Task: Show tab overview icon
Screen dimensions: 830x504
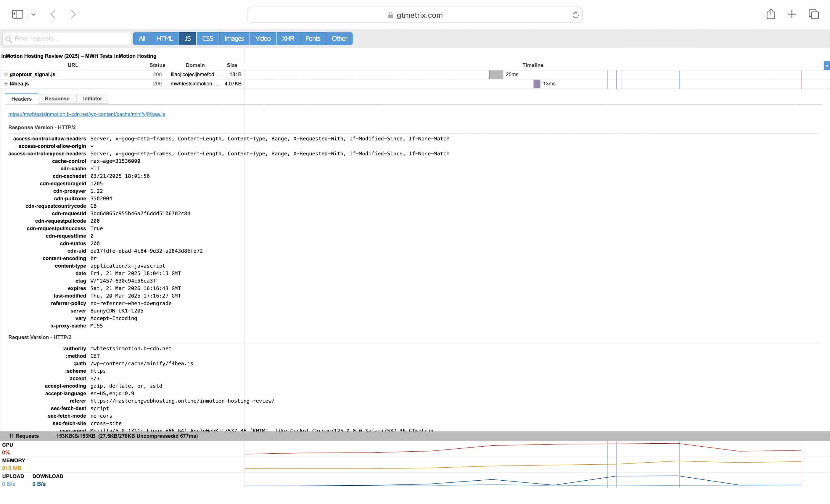Action: 813,14
